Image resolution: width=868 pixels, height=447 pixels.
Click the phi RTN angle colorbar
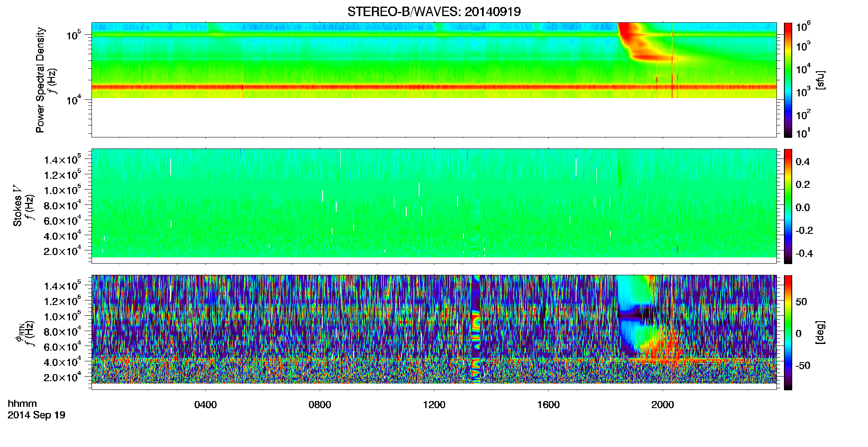(788, 332)
